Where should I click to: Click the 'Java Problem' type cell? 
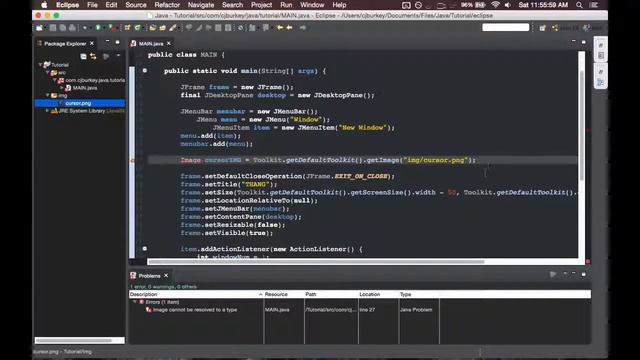[x=416, y=310]
